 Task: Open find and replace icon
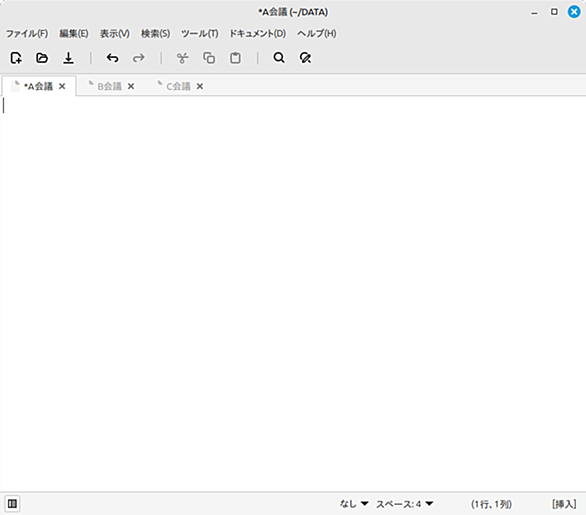(305, 58)
